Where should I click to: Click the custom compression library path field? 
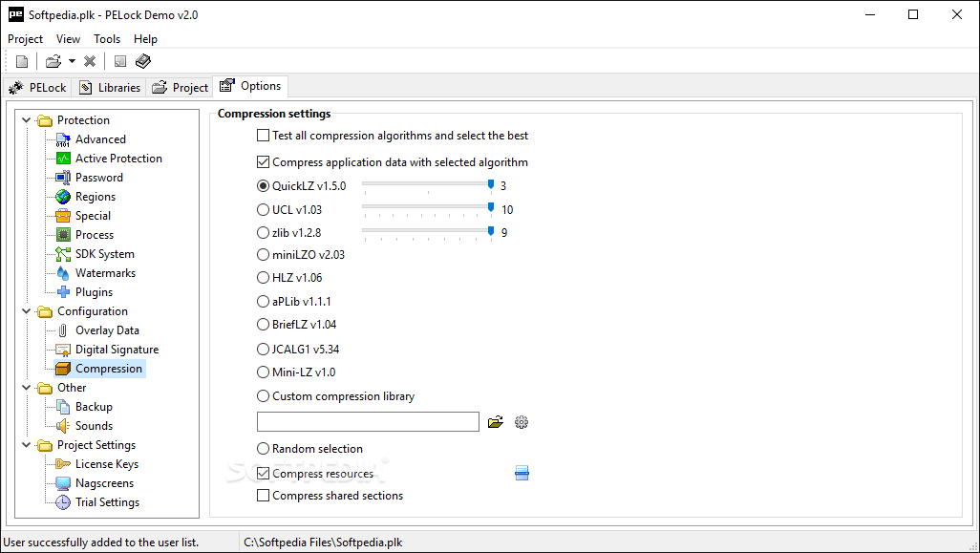pyautogui.click(x=368, y=422)
